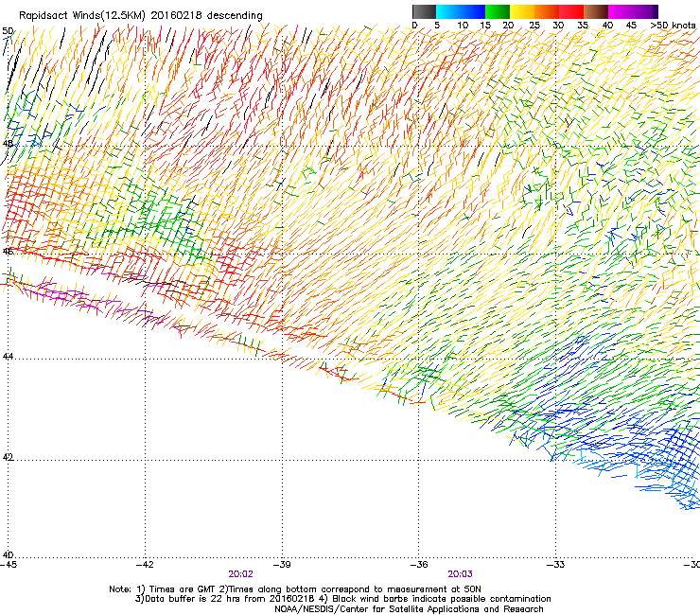Click the yellow 20-25 knots legend segment

[522, 11]
